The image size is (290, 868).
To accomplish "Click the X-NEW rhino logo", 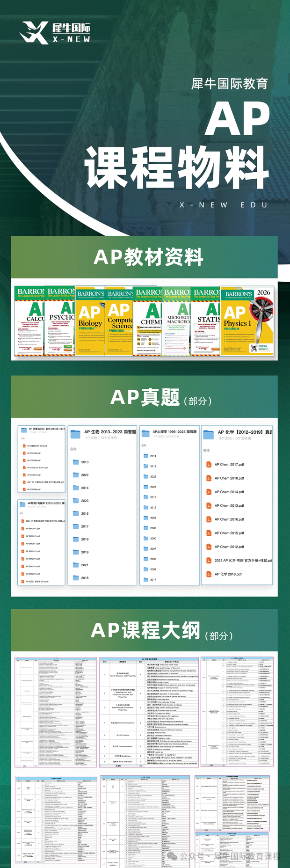I will [55, 33].
